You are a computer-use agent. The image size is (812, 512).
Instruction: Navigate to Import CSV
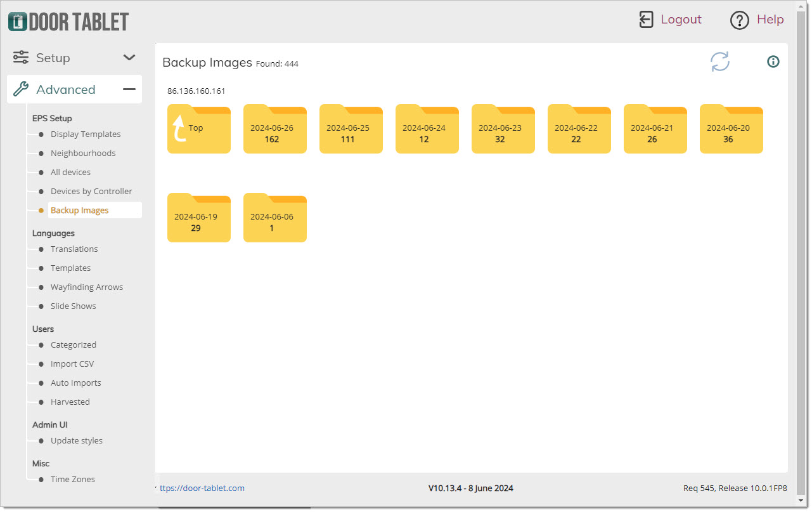[72, 364]
